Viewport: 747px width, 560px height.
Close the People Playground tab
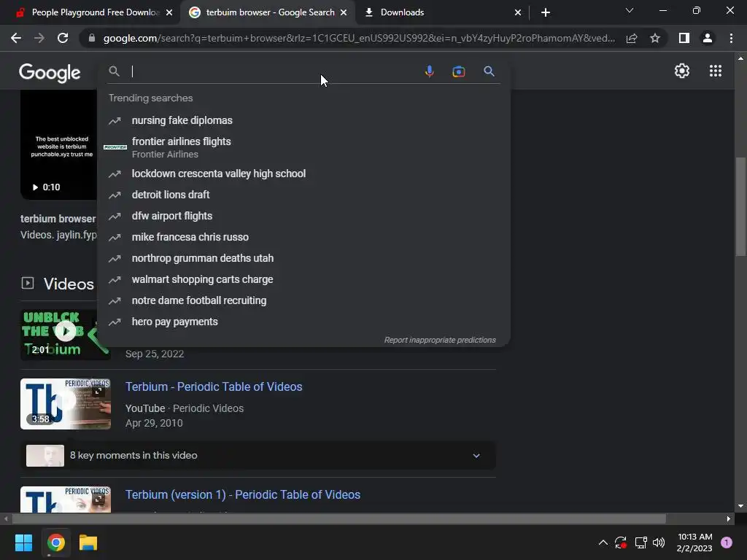pyautogui.click(x=169, y=12)
